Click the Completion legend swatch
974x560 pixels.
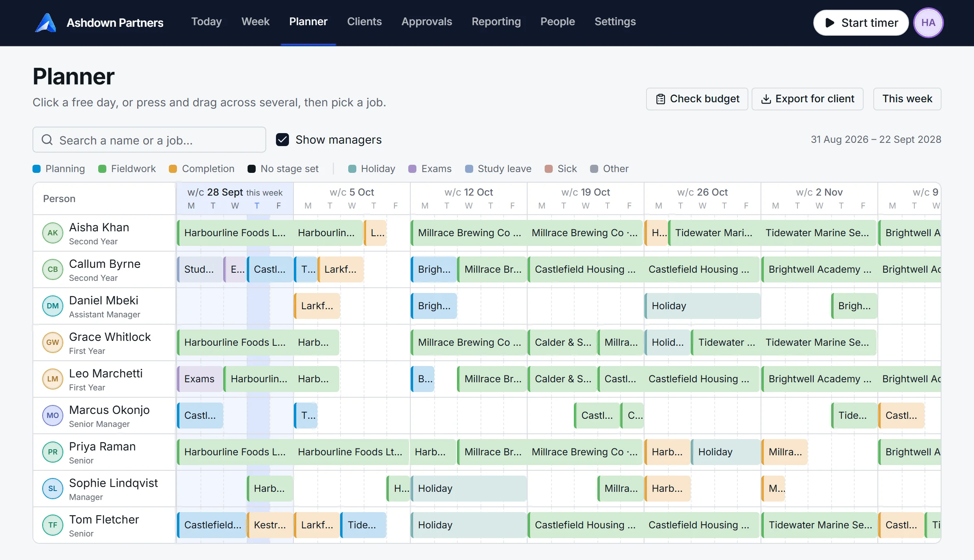pos(173,169)
